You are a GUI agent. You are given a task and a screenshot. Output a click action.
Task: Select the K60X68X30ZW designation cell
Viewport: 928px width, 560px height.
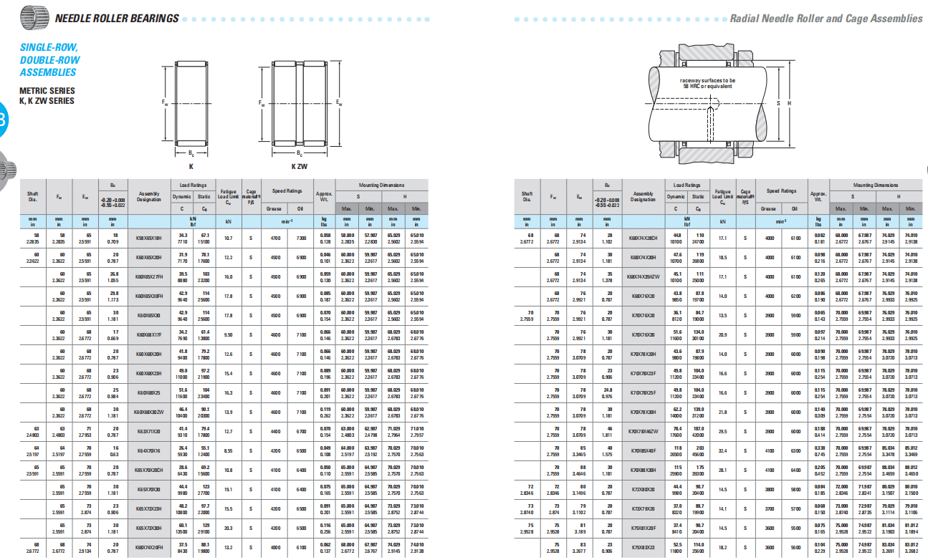149,412
